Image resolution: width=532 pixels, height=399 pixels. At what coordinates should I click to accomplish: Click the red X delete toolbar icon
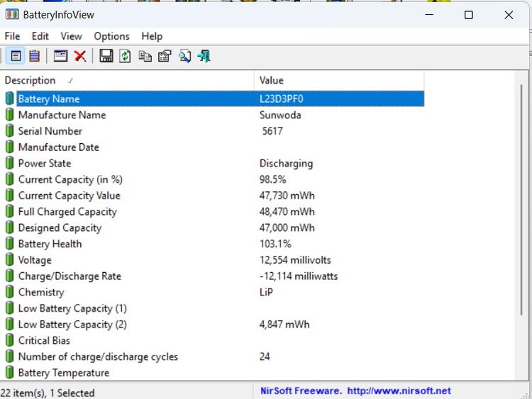coord(80,56)
